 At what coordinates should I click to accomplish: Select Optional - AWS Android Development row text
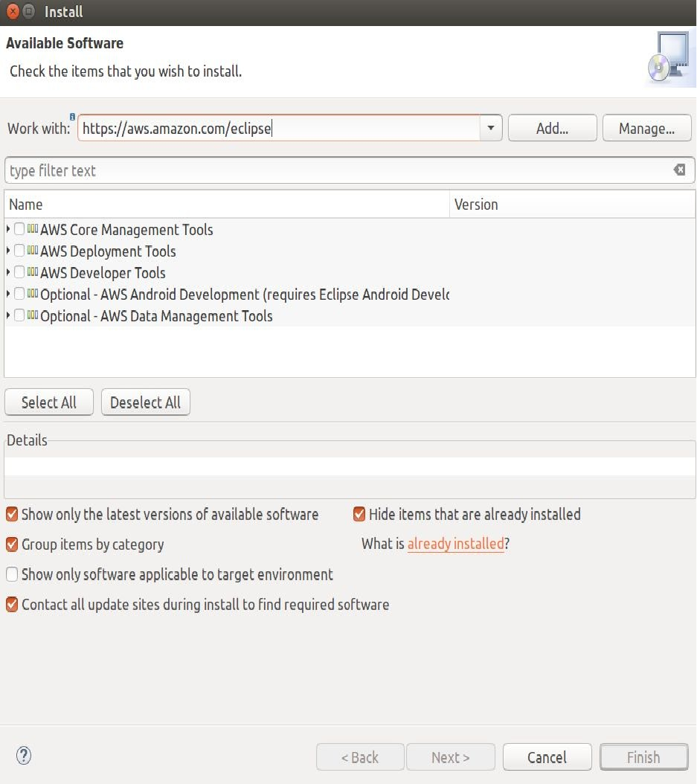point(245,294)
